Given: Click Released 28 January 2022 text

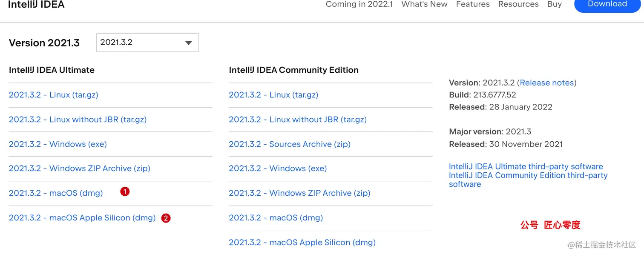Looking at the screenshot, I should (500, 107).
